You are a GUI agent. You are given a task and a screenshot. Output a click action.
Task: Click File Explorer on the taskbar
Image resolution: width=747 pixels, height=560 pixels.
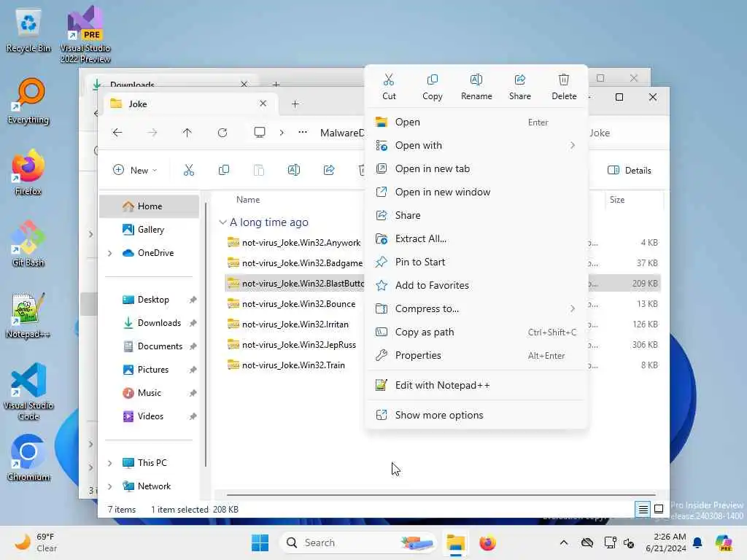[x=455, y=542]
